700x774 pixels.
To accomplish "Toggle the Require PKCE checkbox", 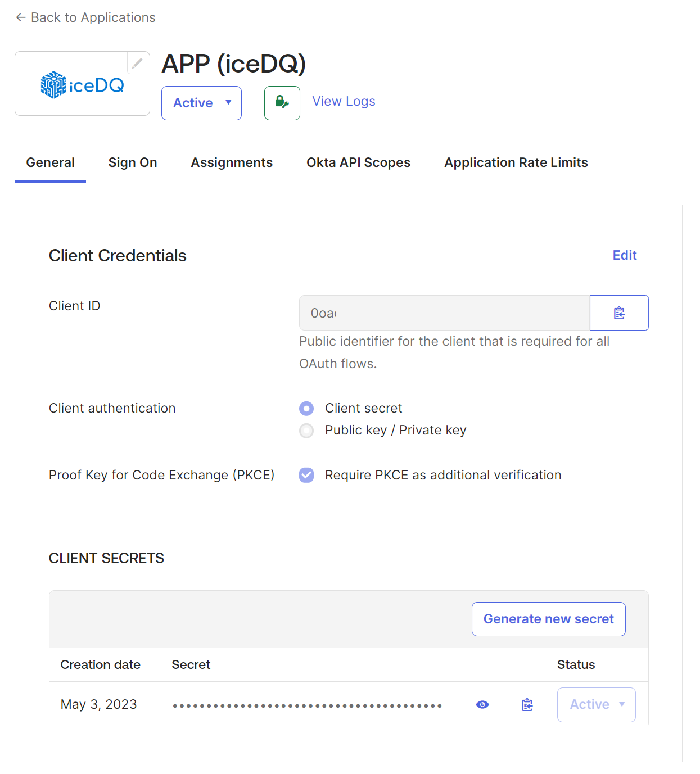I will coord(306,476).
